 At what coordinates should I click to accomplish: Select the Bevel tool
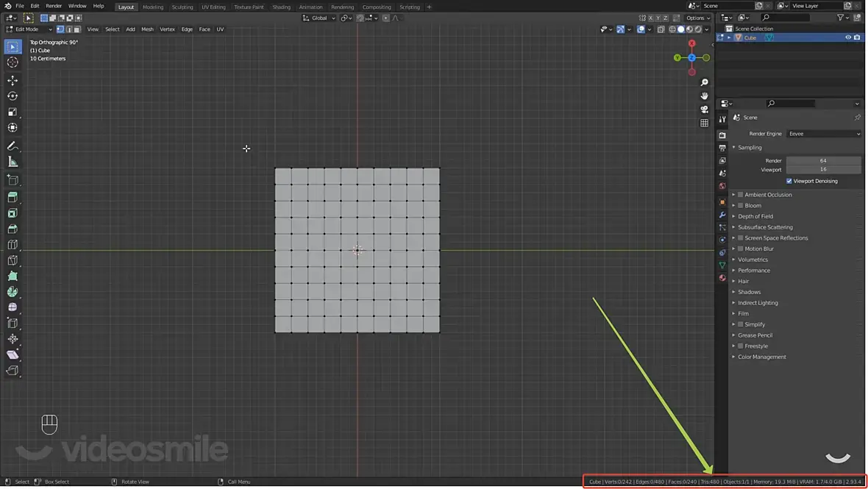click(13, 229)
